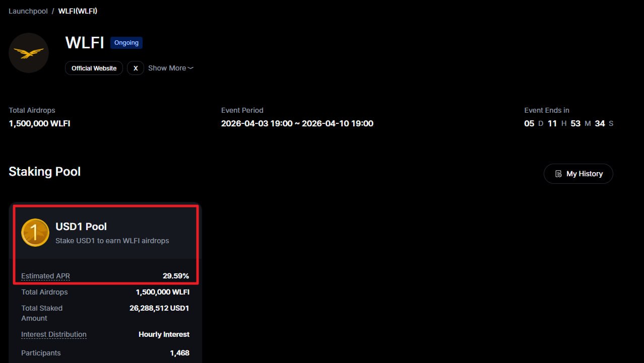Click the Ongoing status badge

(x=126, y=43)
